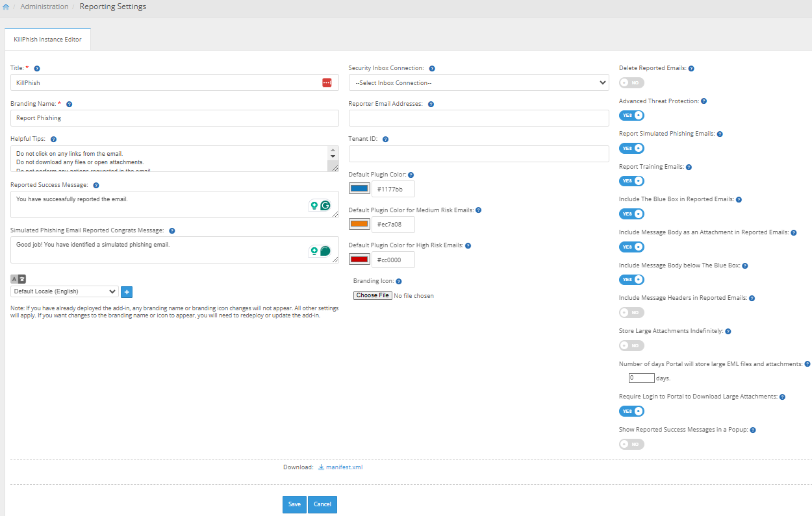
Task: Open help icon next to Title
Action: tap(37, 68)
